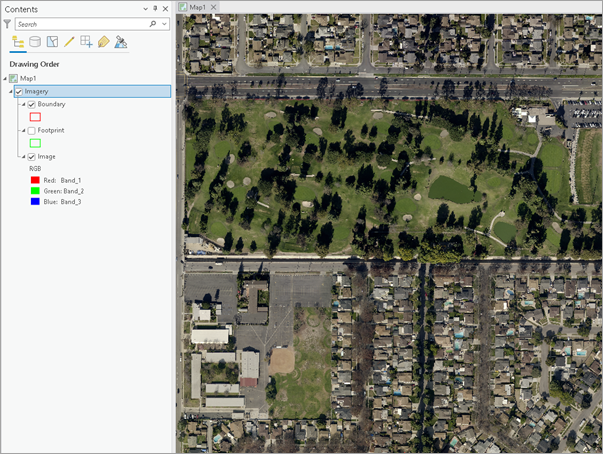Click List By Perspective Imagery icon
Image resolution: width=603 pixels, height=454 pixels.
click(121, 42)
